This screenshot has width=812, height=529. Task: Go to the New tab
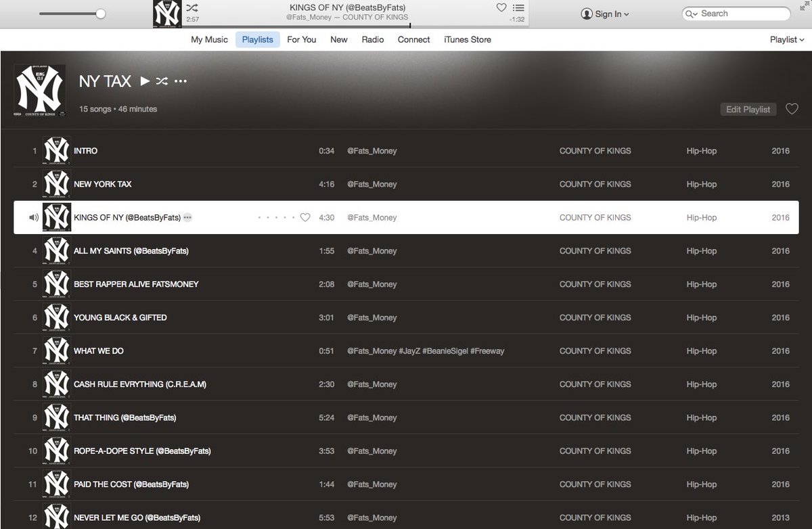[339, 39]
